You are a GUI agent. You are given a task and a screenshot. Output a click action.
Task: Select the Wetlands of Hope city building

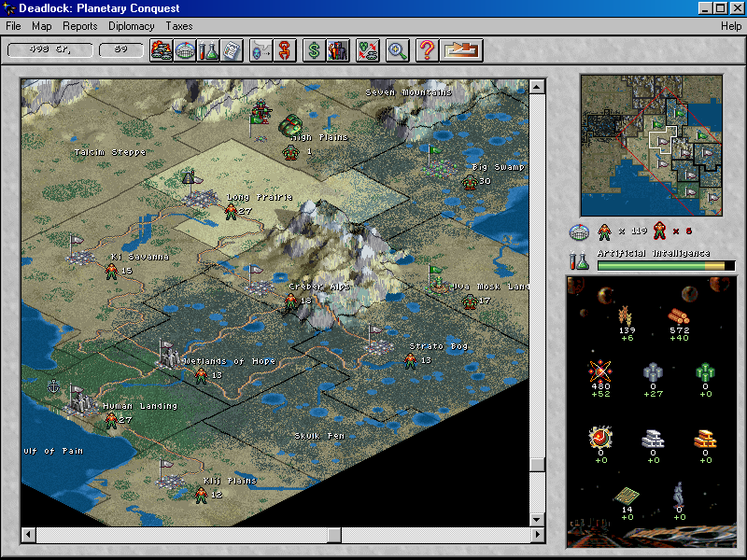[169, 357]
